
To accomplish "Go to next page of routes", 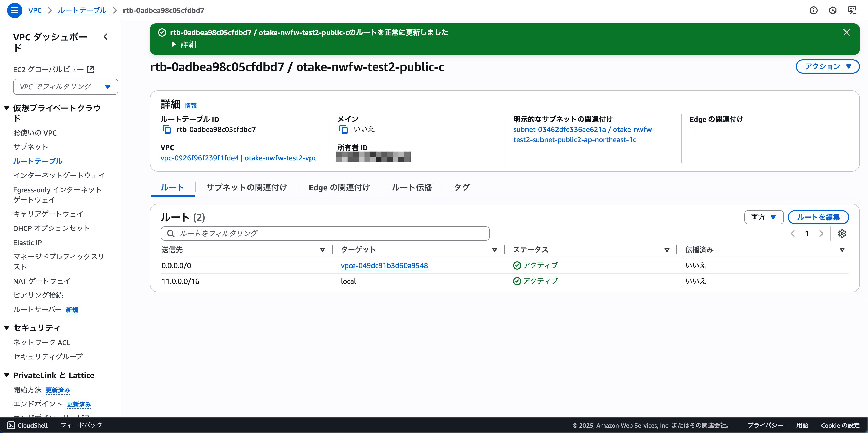I will click(821, 234).
